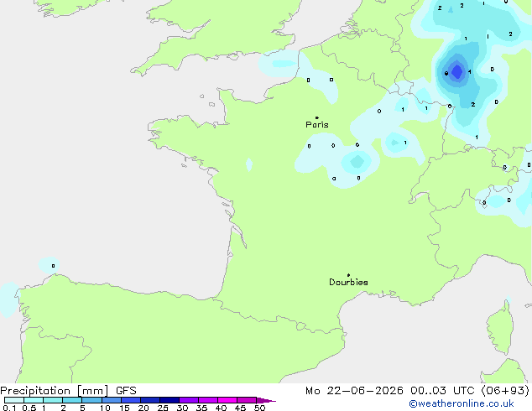
Task: Click the forecast date 22-06-2026 text
Action: 365,391
